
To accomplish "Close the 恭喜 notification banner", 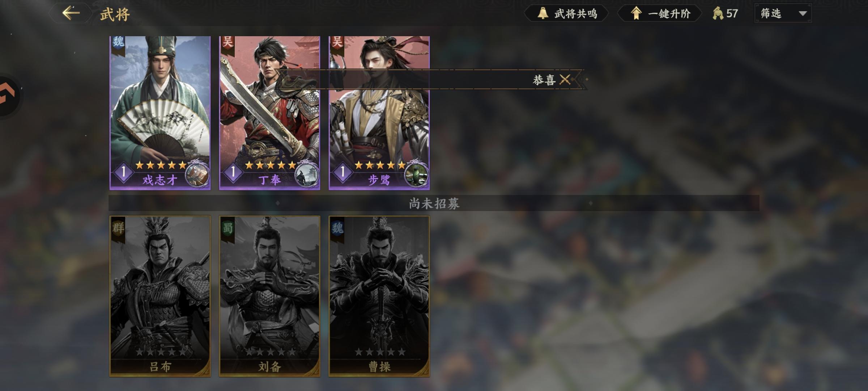I will click(x=565, y=79).
